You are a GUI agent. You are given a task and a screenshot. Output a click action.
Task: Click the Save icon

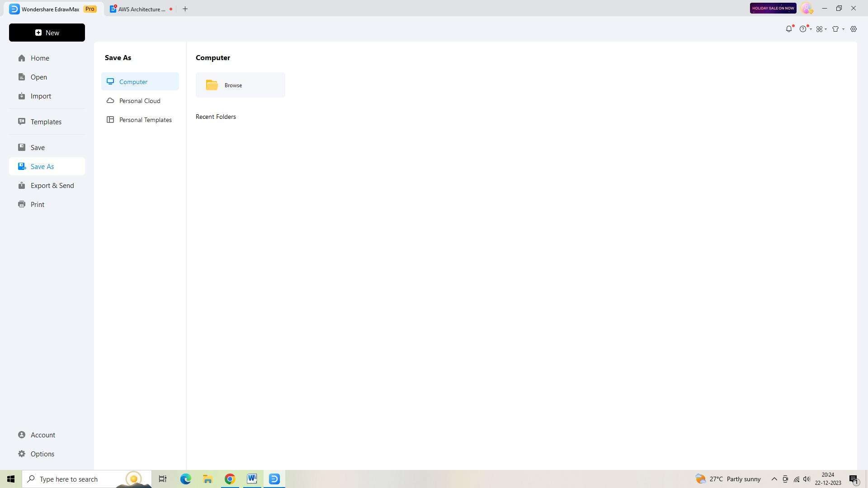tap(21, 146)
